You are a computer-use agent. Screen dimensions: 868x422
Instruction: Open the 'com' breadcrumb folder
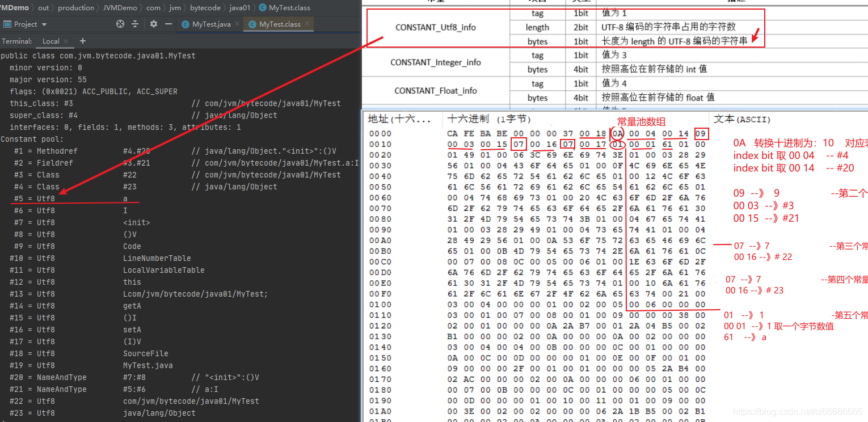(153, 8)
